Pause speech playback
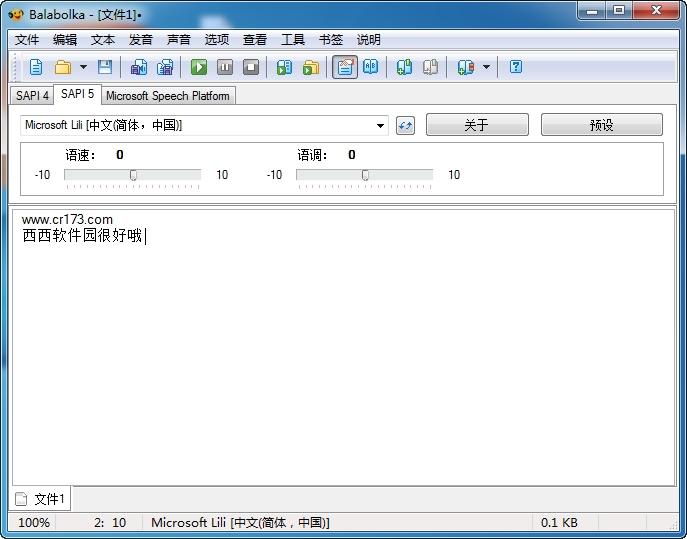This screenshot has height=539, width=687. click(x=225, y=67)
